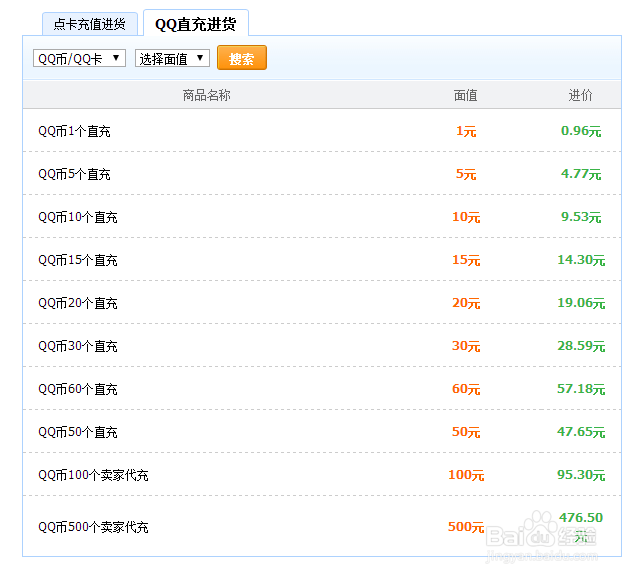
Task: Click the 10元 face value
Action: (x=466, y=217)
